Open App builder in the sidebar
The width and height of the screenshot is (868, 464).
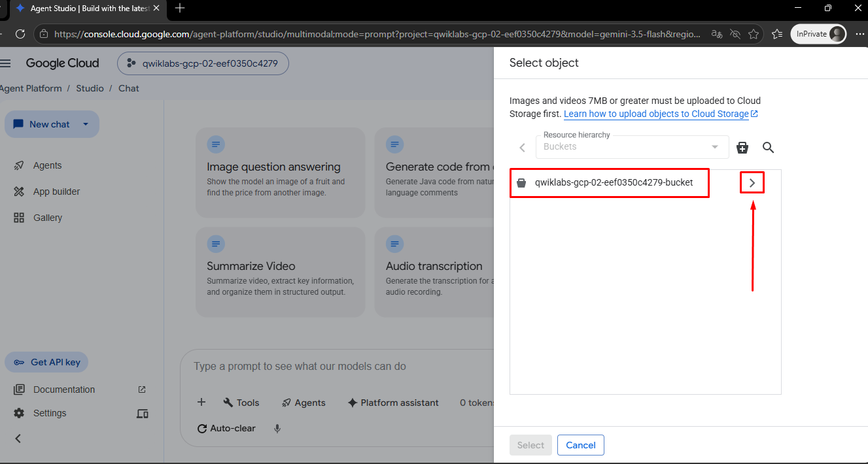57,191
